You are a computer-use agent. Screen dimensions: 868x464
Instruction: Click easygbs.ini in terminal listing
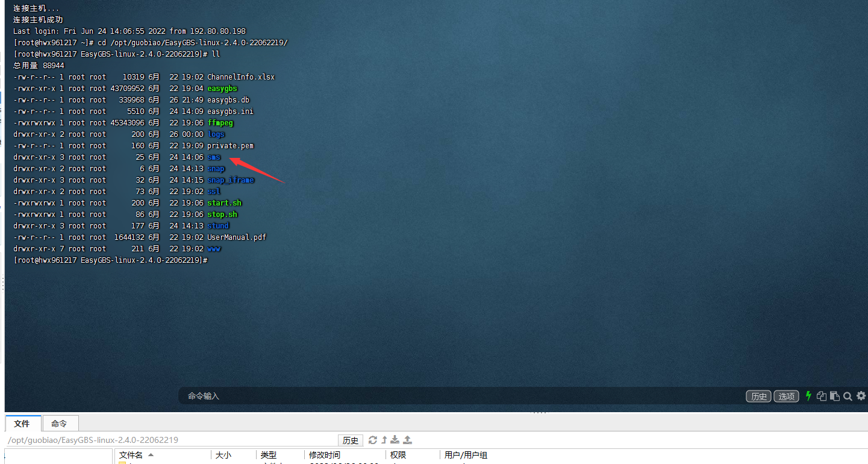click(230, 111)
